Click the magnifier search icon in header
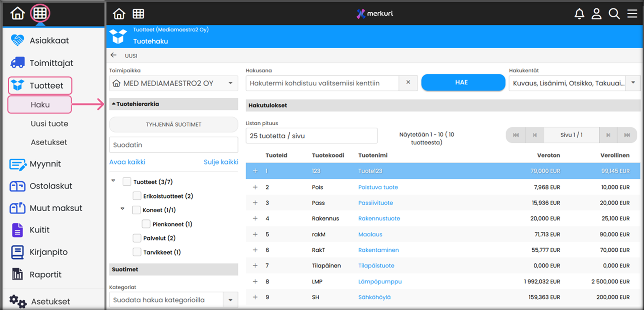This screenshot has height=310, width=644. point(614,14)
